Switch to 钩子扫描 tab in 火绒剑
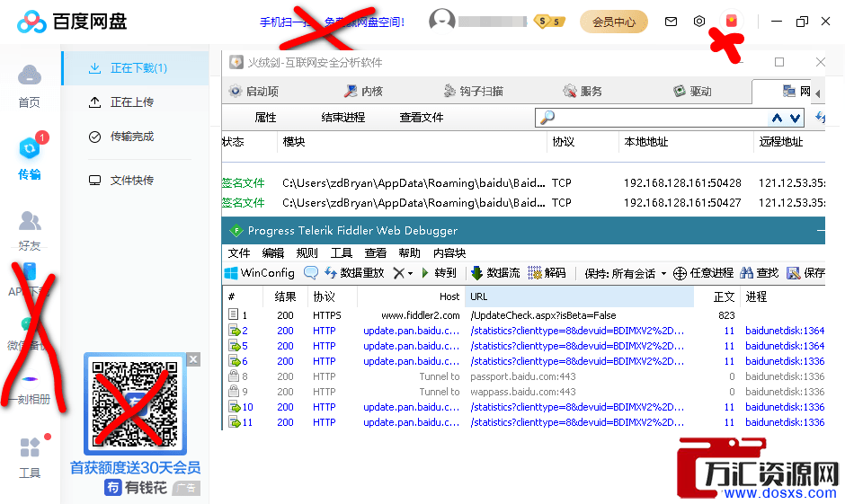The image size is (845, 504). click(473, 92)
